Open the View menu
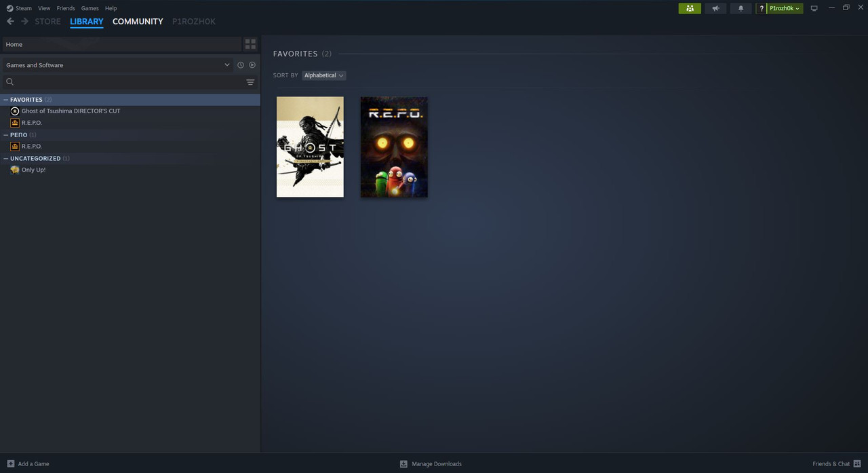868x473 pixels. coord(44,8)
